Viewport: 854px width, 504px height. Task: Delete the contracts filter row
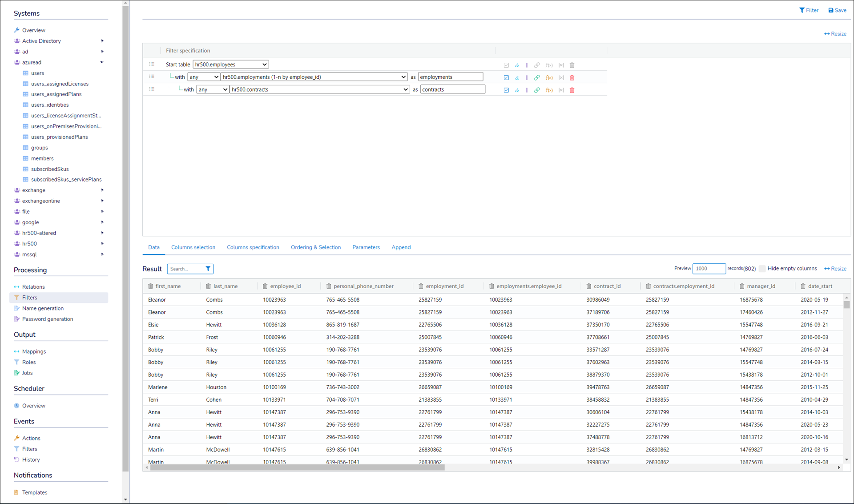(x=572, y=90)
